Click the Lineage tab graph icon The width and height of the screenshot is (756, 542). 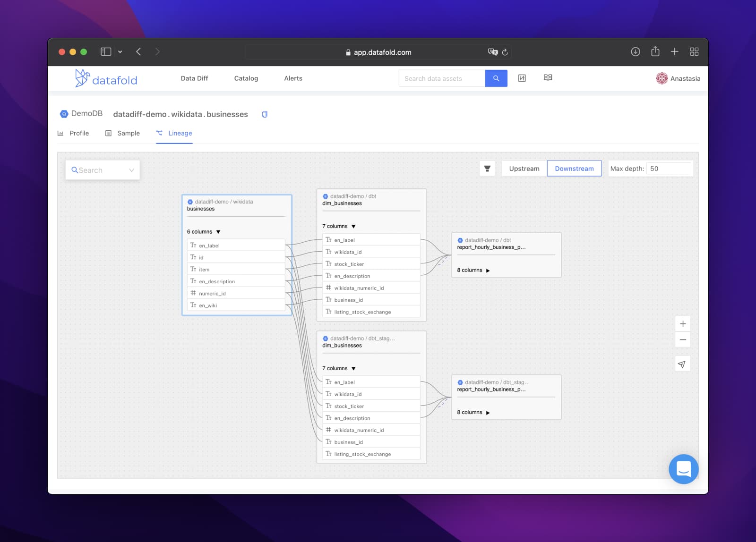tap(159, 133)
